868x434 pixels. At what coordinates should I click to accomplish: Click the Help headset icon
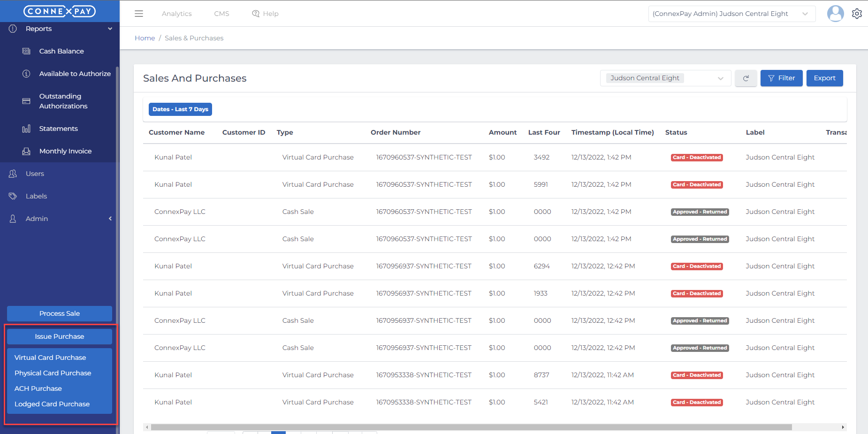pos(256,14)
